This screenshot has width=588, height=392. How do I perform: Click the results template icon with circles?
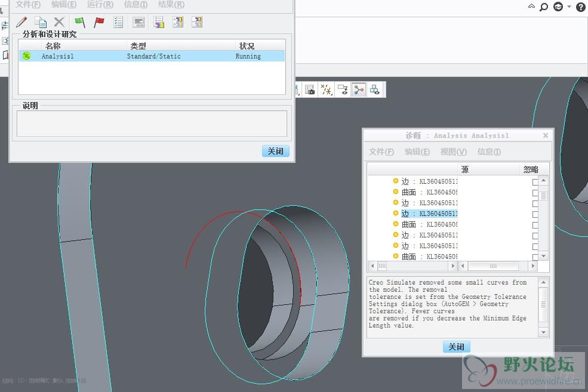pyautogui.click(x=178, y=22)
